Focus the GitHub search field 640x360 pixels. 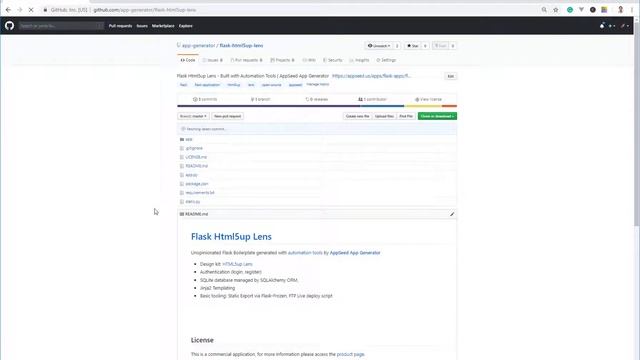(x=61, y=26)
